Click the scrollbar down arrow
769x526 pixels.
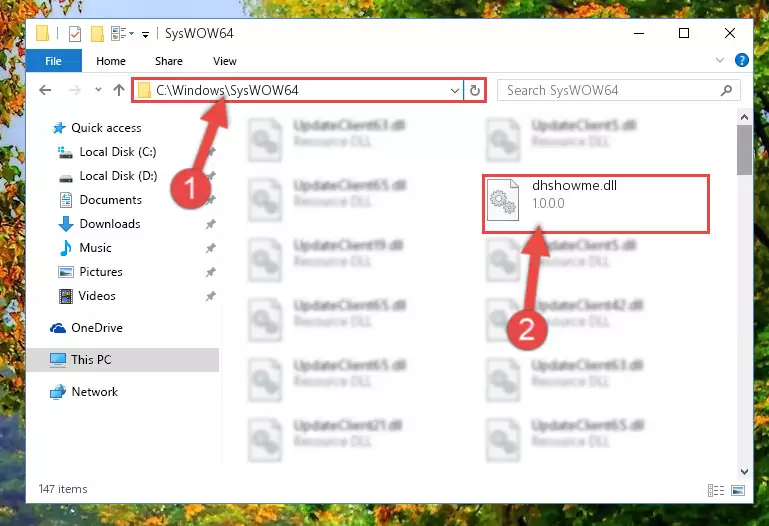click(744, 472)
